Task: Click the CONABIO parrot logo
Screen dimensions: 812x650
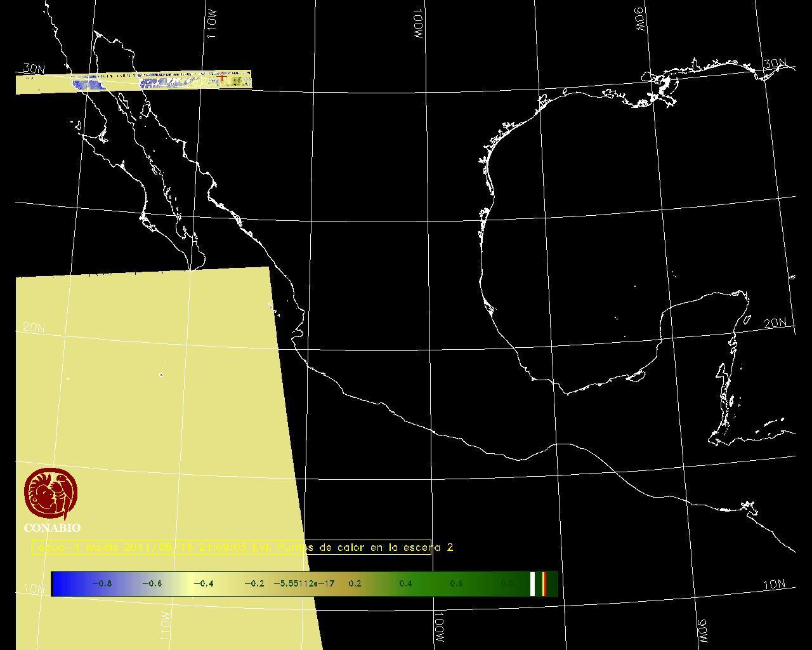Action: pyautogui.click(x=51, y=493)
